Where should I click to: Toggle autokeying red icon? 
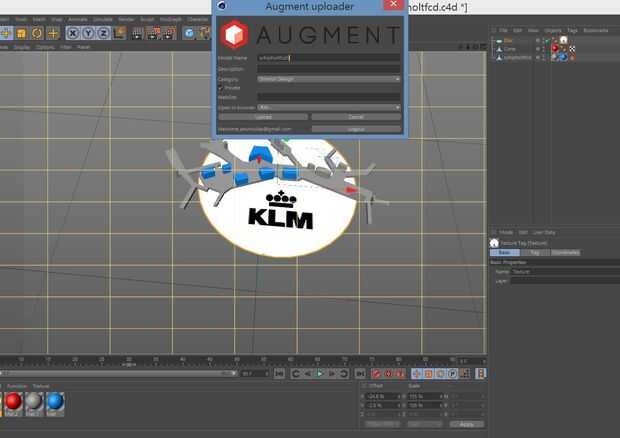click(x=388, y=374)
